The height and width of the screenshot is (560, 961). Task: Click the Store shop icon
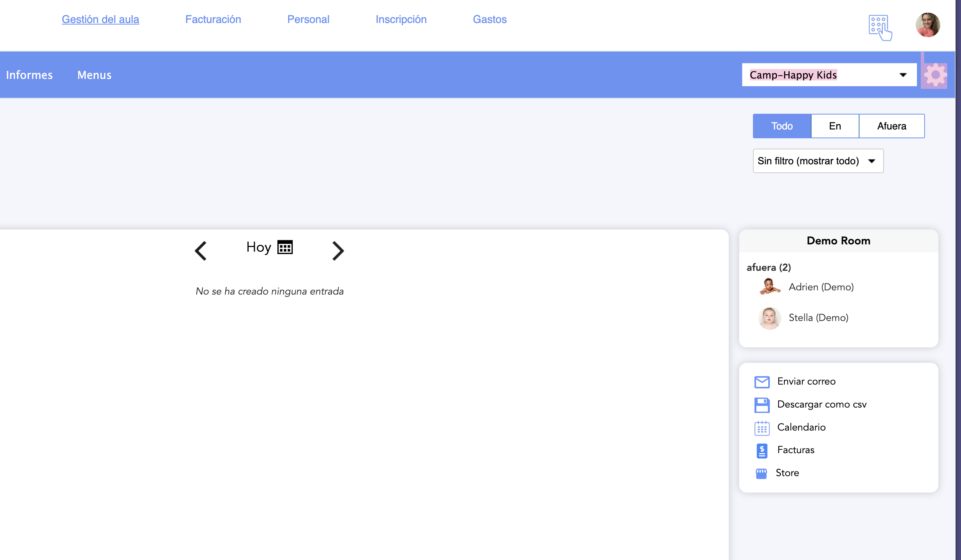pyautogui.click(x=761, y=473)
